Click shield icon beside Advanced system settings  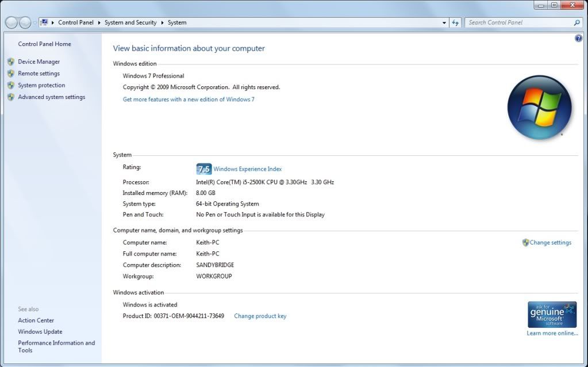click(x=11, y=97)
